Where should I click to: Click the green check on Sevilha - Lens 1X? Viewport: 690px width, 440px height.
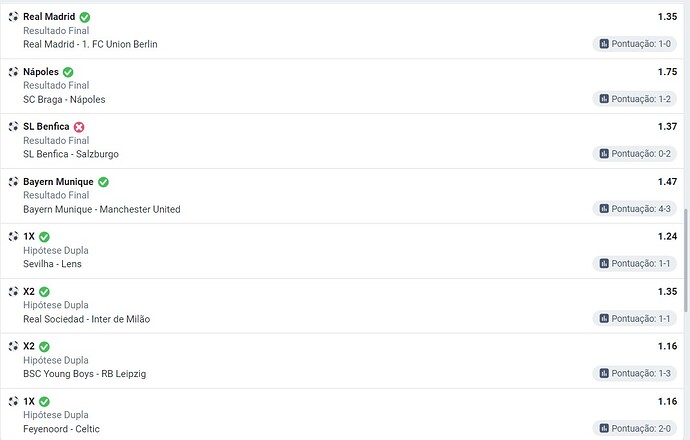click(x=44, y=237)
